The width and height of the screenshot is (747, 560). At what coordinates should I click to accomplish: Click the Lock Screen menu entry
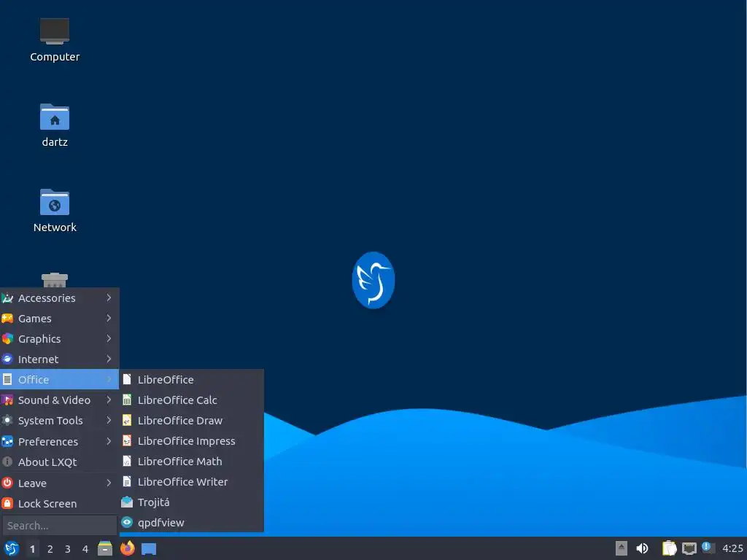59,503
